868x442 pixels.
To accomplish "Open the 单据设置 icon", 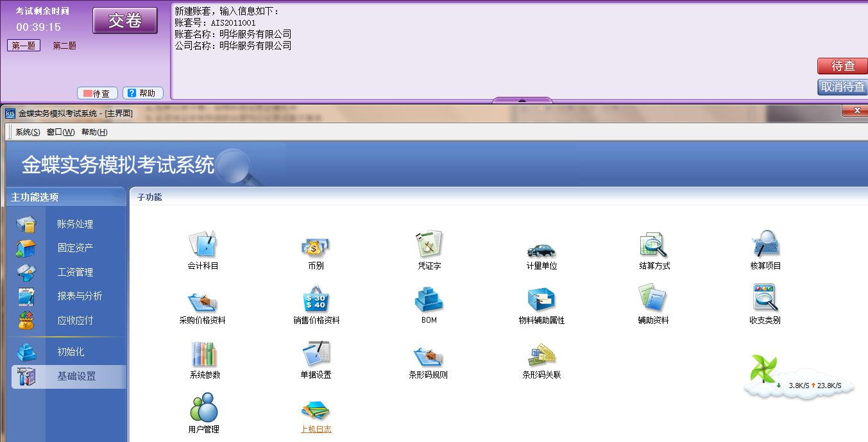I will pyautogui.click(x=315, y=361).
